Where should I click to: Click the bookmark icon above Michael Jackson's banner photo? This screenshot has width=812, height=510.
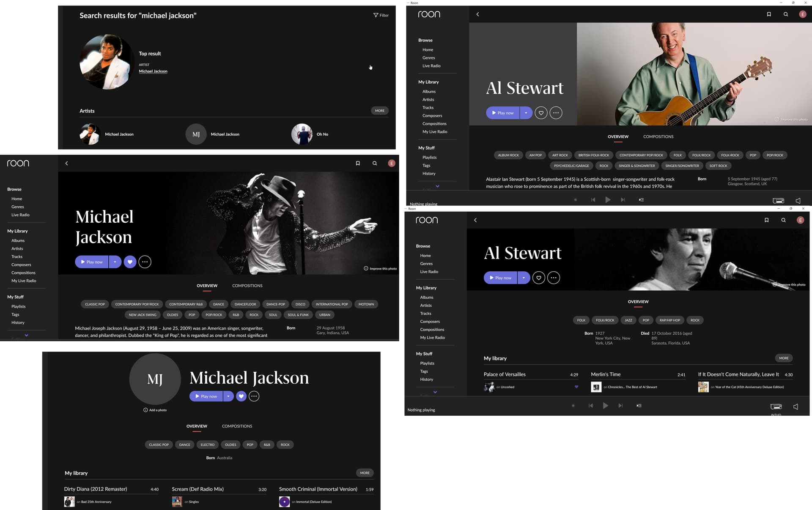pos(358,164)
